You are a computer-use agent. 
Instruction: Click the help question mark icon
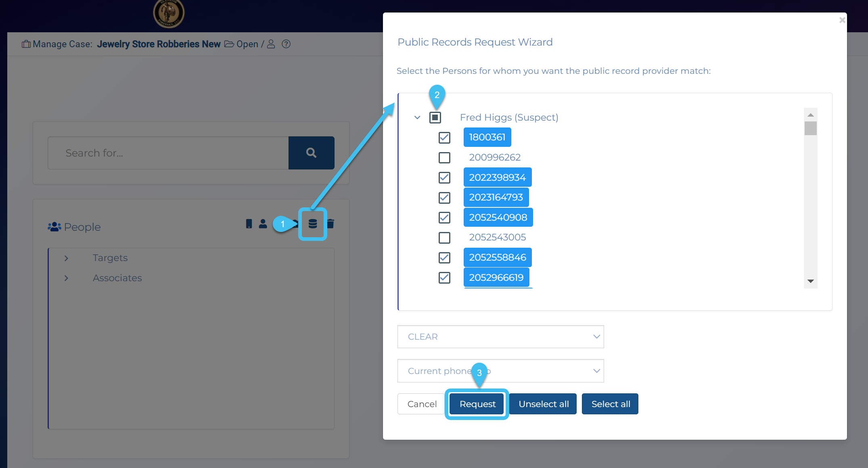pos(286,44)
